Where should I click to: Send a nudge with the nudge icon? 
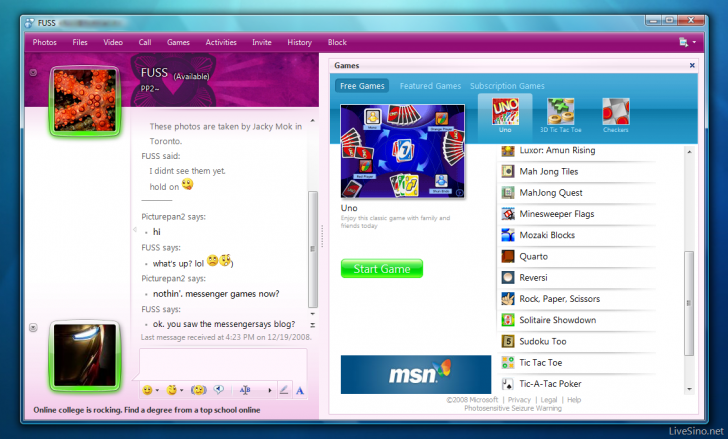[x=198, y=390]
